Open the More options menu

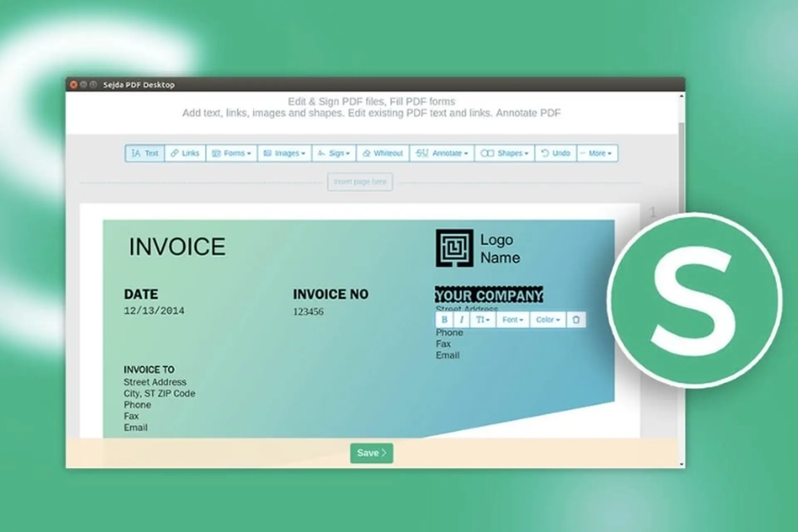tap(597, 153)
